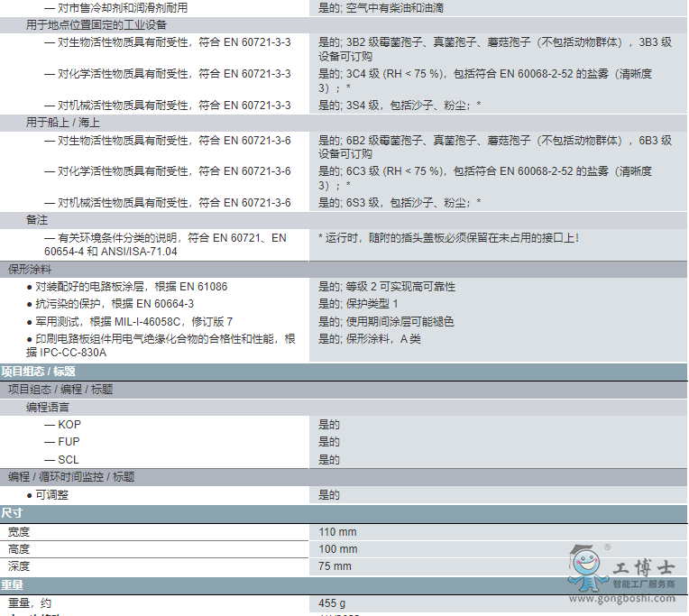Select mechanical substances row for EN 60721-3-3
Image resolution: width=689 pixels, height=616 pixels.
tap(168, 106)
